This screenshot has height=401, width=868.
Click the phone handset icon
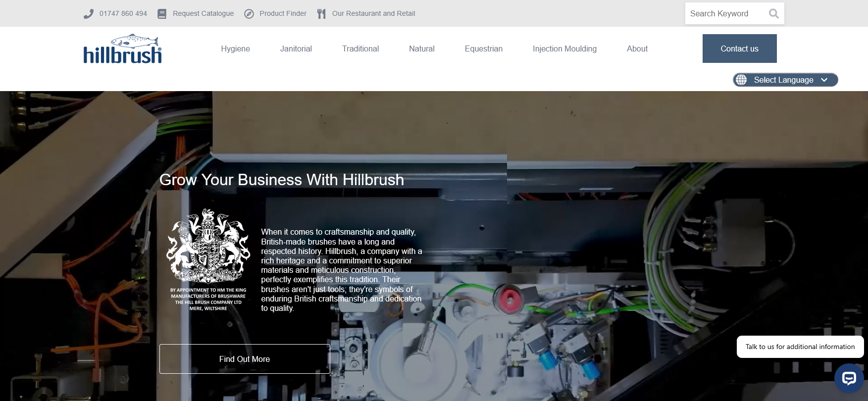coord(89,14)
